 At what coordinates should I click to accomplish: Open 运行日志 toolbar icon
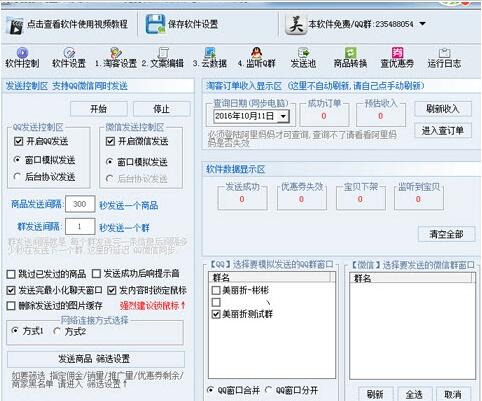pyautogui.click(x=444, y=53)
